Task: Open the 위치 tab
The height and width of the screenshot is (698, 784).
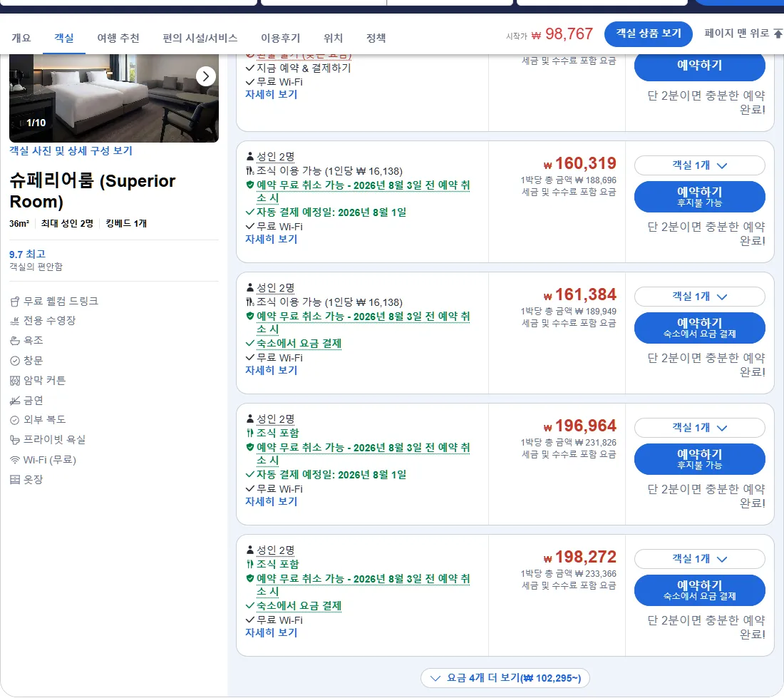Action: (333, 38)
